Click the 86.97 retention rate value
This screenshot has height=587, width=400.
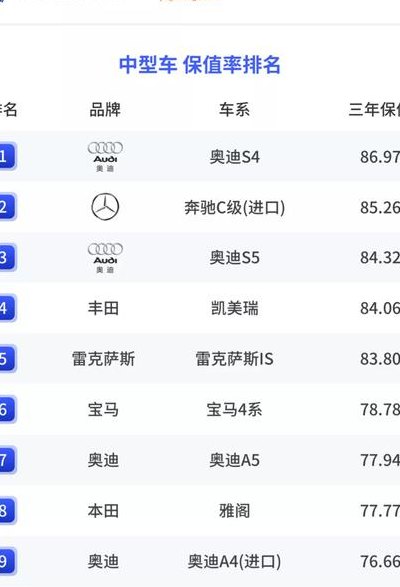(380, 157)
